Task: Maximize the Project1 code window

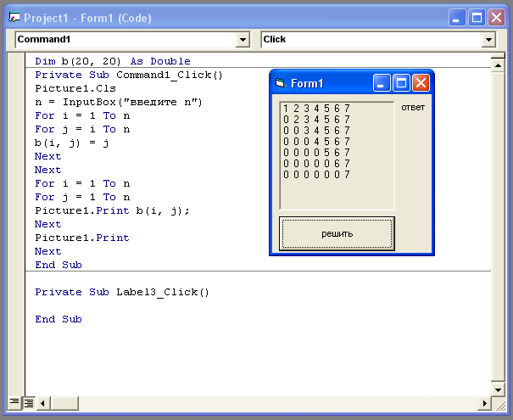Action: click(x=477, y=17)
